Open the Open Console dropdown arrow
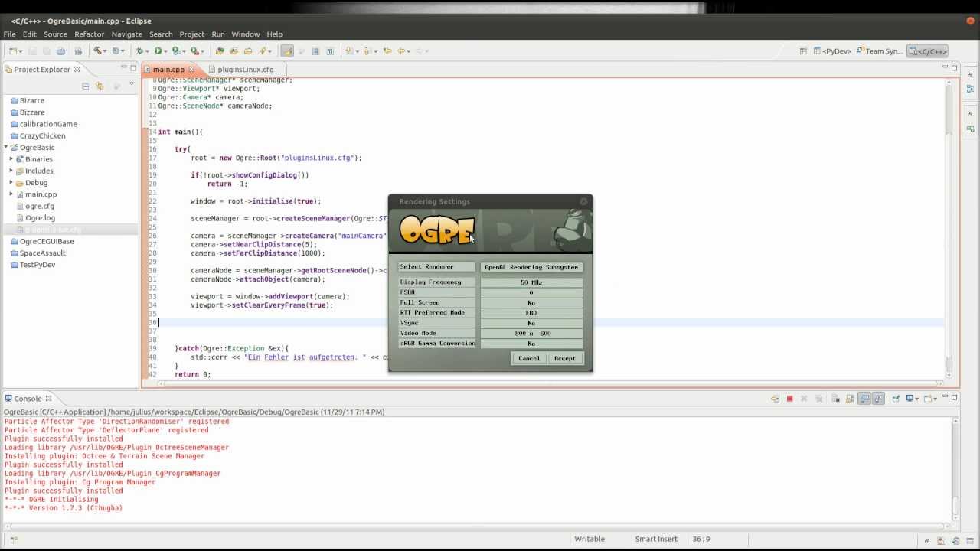The height and width of the screenshot is (551, 980). pyautogui.click(x=935, y=399)
